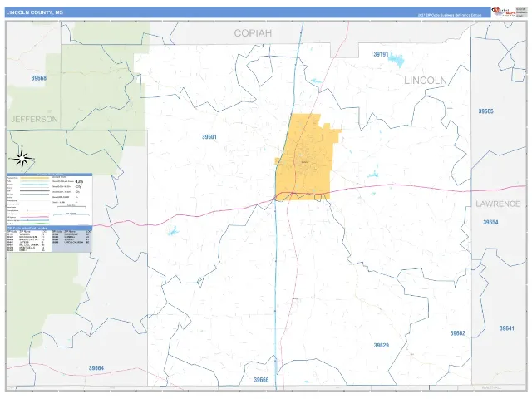Click the JEFFERSON county label
Screen dimensions: 532x399
point(34,119)
